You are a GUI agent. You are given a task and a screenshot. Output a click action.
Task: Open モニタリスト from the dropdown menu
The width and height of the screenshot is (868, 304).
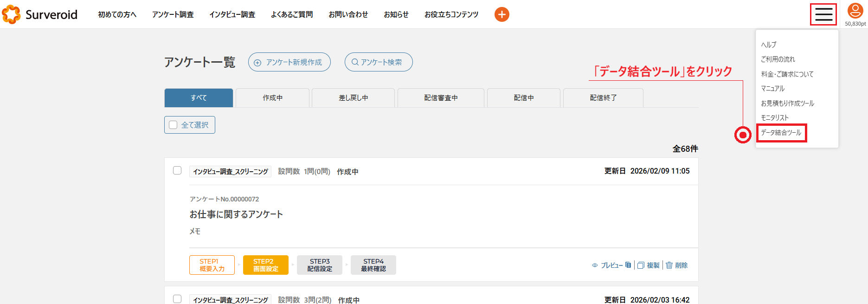tap(774, 118)
